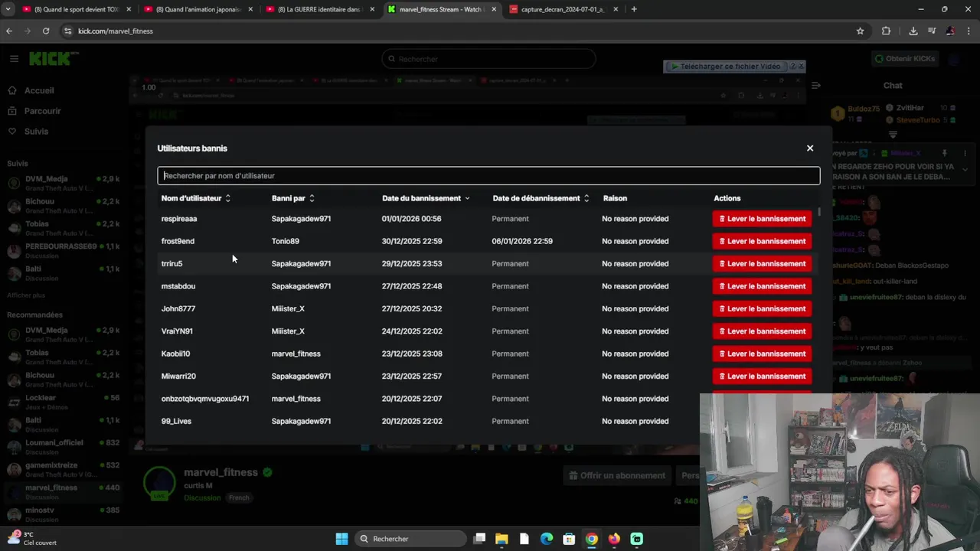
Task: Open the Windows Start menu
Action: coord(341,539)
